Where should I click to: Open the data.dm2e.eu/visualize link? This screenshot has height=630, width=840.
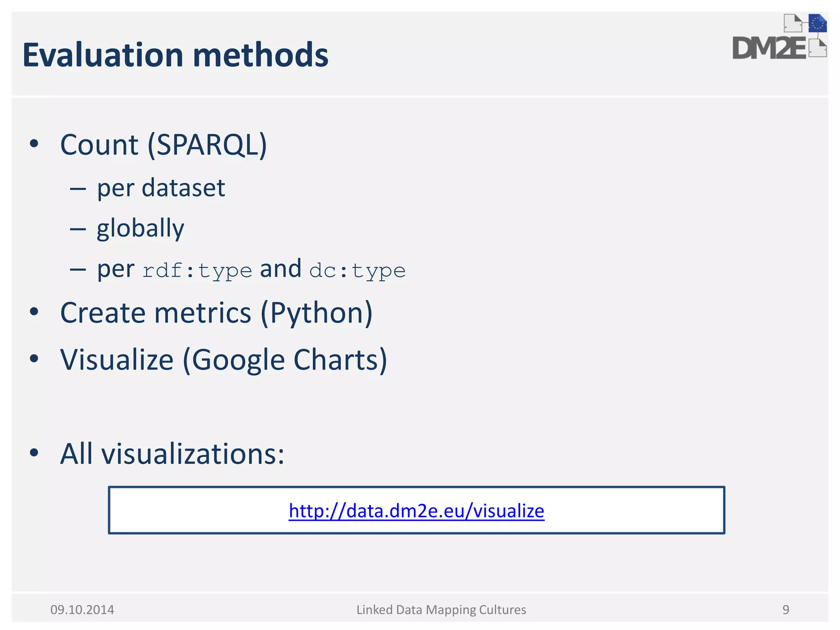click(x=416, y=511)
